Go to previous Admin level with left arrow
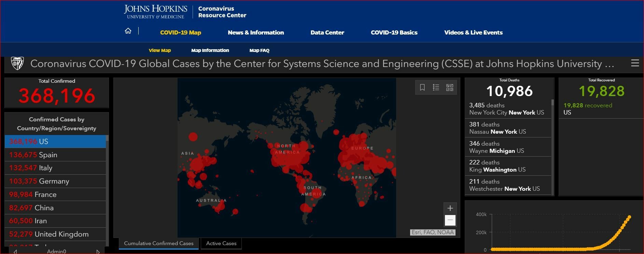The image size is (644, 254). coord(15,252)
